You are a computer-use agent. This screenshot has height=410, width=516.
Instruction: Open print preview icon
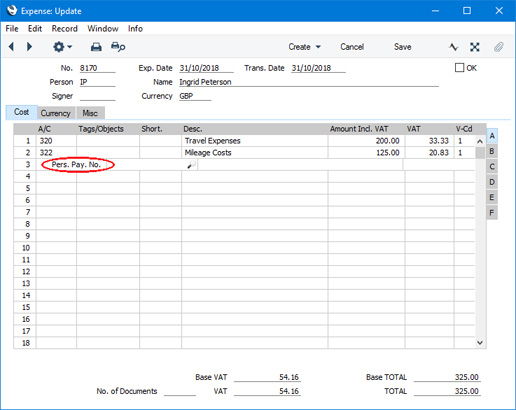coord(118,47)
